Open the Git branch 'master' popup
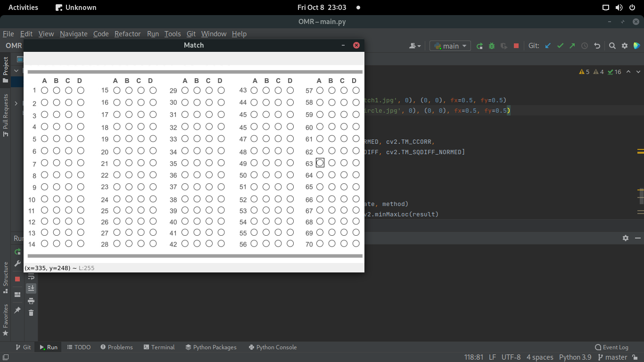This screenshot has height=362, width=644. pyautogui.click(x=612, y=357)
